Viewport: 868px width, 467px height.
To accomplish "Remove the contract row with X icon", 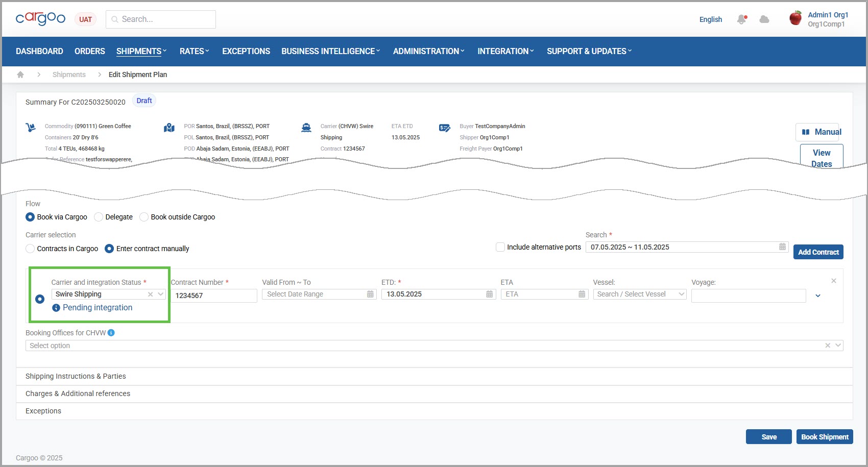I will tap(833, 281).
